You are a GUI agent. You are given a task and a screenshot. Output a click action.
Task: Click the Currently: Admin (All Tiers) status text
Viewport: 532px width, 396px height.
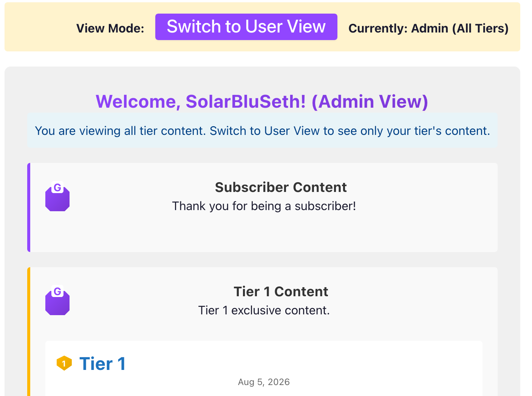tap(428, 28)
